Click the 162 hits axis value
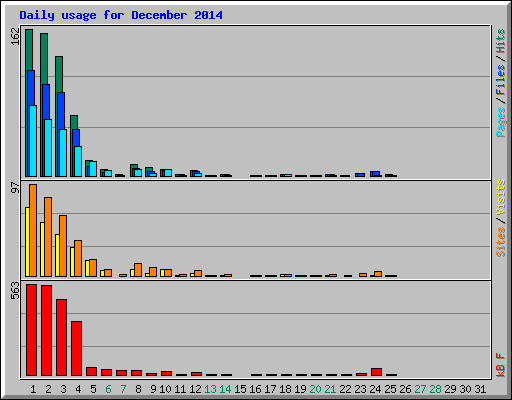512x400 pixels. (16, 36)
